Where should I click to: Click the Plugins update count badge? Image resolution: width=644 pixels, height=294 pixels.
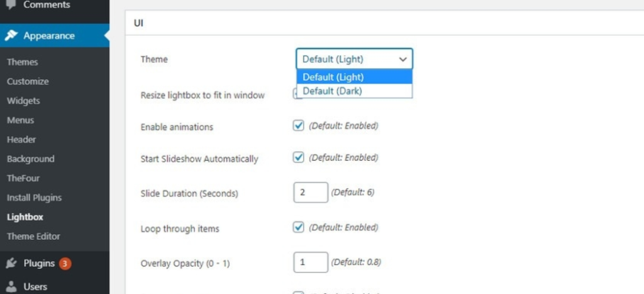pyautogui.click(x=65, y=263)
